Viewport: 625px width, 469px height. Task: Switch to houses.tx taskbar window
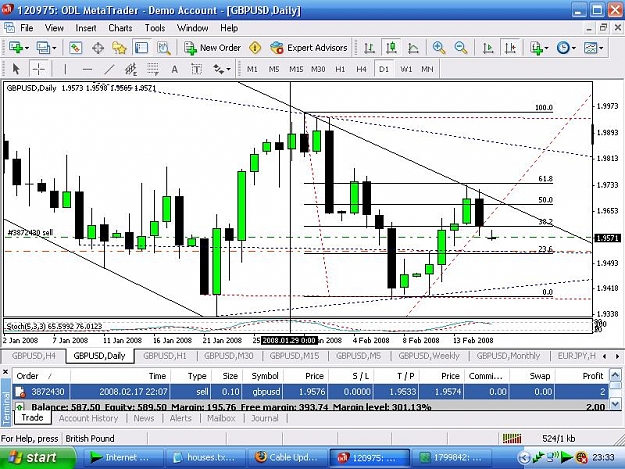(205, 457)
